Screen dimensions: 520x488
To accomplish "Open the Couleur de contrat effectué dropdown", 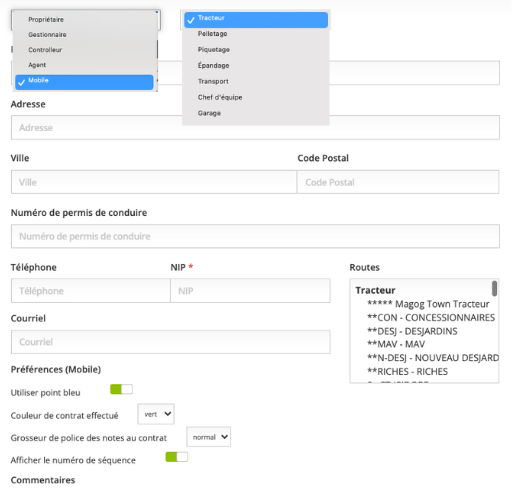I will (x=156, y=414).
